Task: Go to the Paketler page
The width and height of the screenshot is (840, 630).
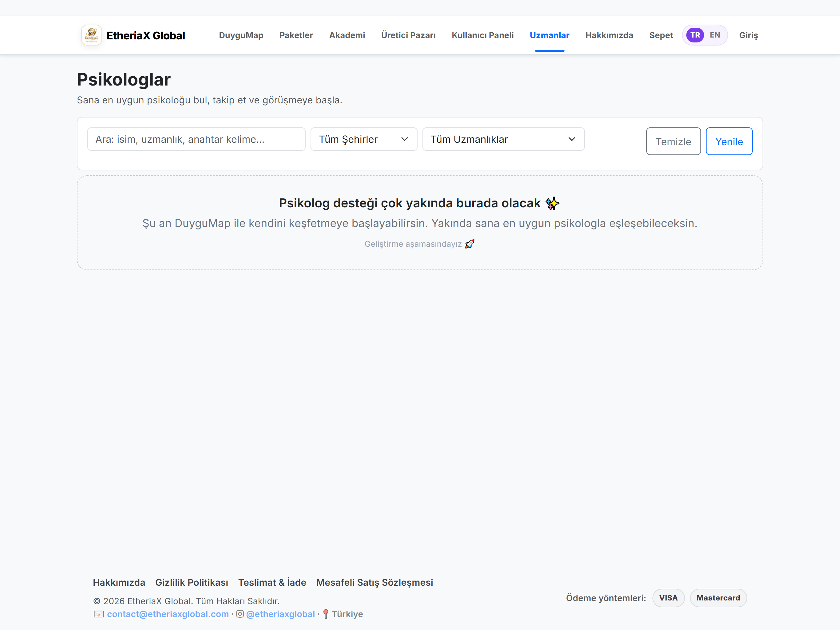Action: coord(296,35)
